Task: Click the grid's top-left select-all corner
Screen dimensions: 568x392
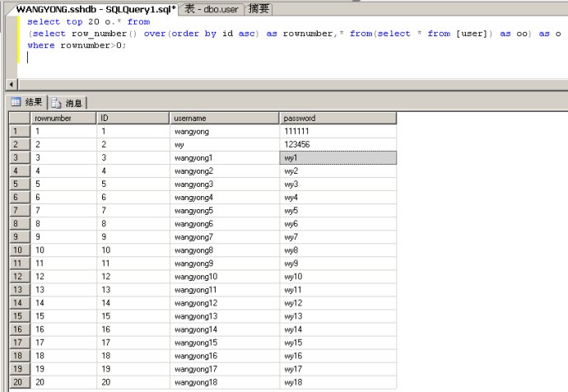Action: click(18, 118)
